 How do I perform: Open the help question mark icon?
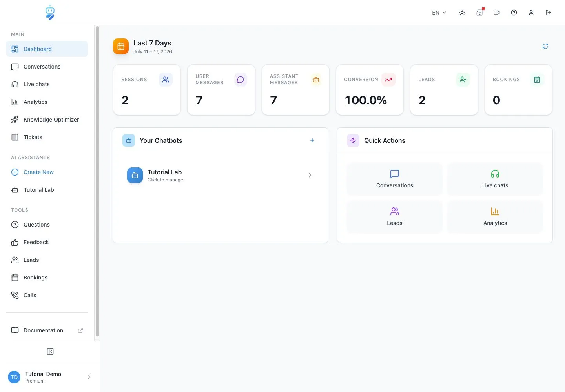[x=514, y=13]
